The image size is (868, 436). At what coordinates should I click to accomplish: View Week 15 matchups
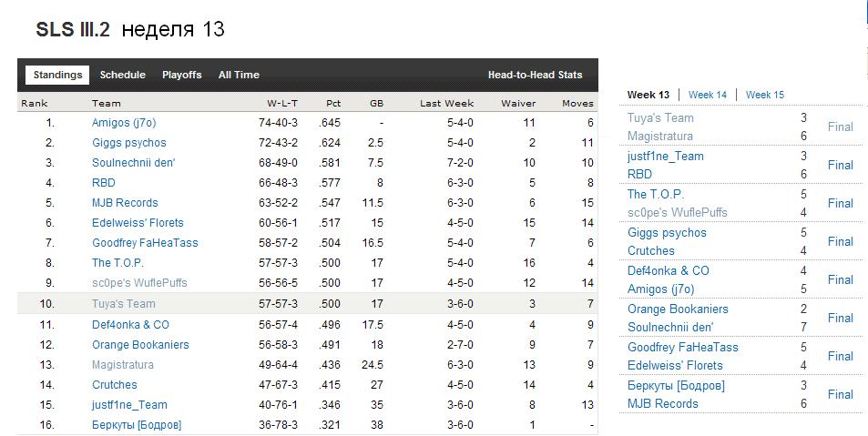(x=764, y=95)
